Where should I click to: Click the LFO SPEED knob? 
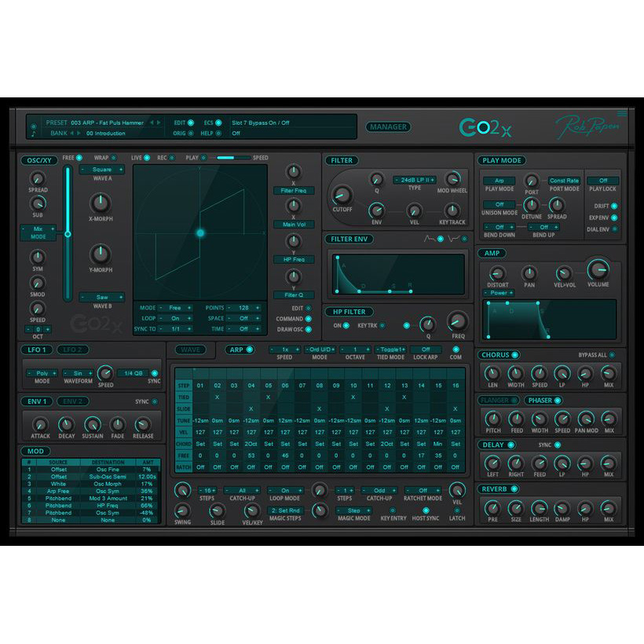pos(105,373)
